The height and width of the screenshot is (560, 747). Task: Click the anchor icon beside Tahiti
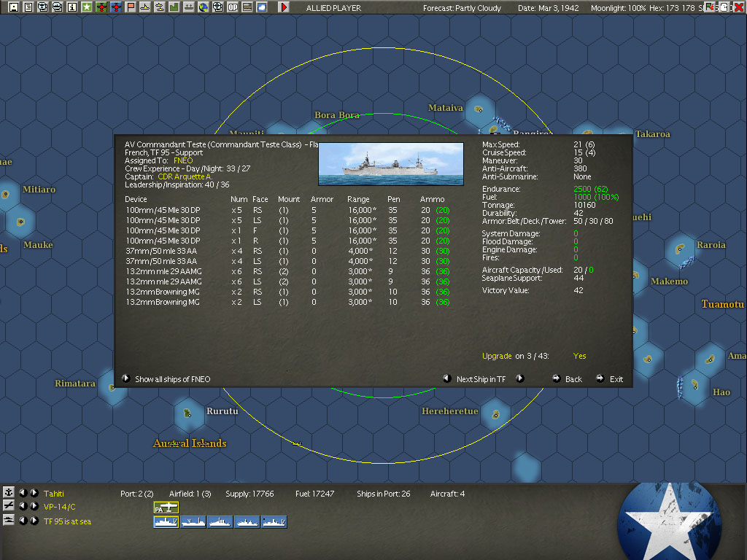(9, 492)
